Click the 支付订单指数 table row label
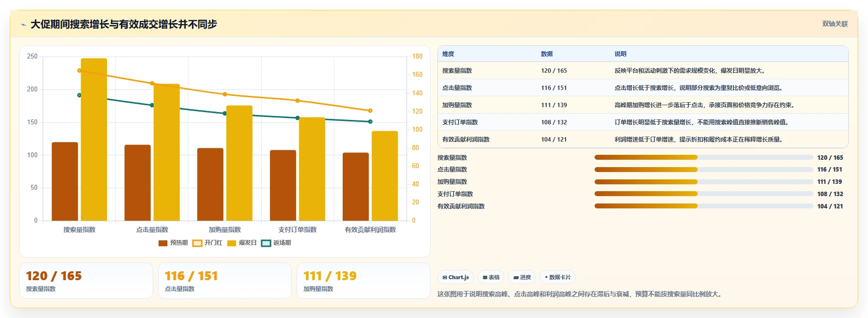This screenshot has width=868, height=318. click(x=460, y=122)
